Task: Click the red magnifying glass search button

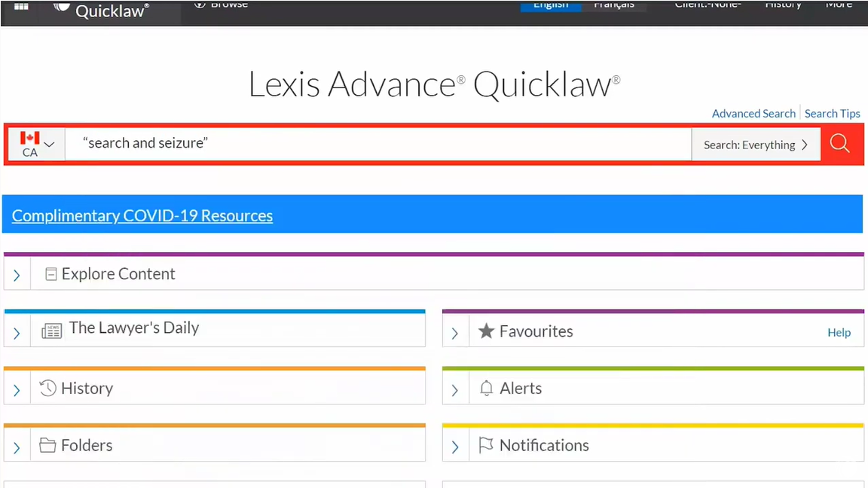Action: [840, 144]
